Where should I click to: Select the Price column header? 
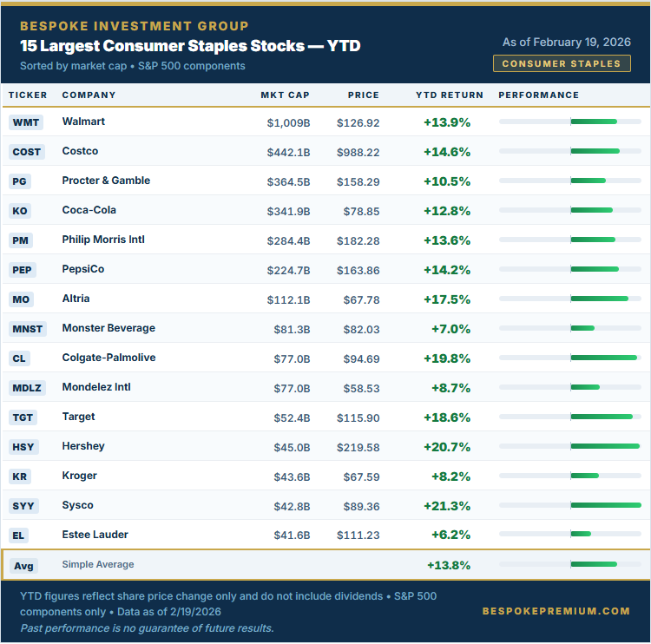point(363,95)
